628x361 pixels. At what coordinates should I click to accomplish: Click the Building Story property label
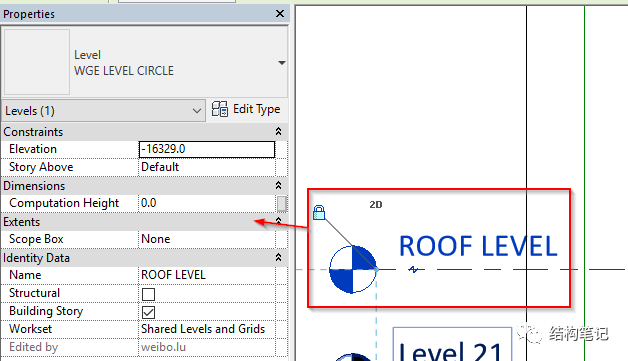46,311
